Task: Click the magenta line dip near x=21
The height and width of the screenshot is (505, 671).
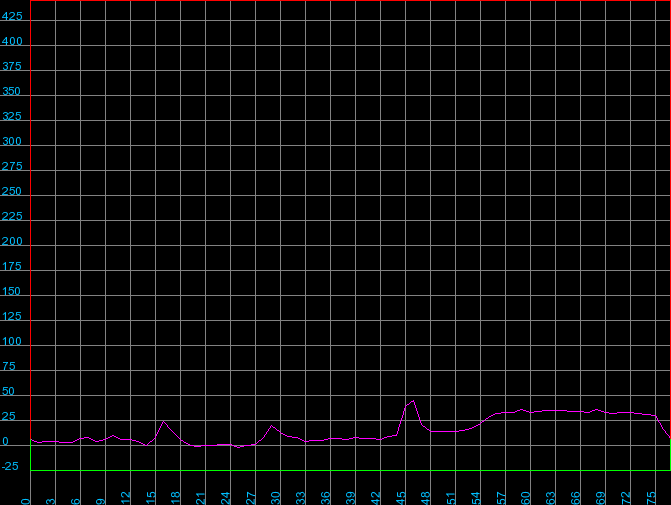Action: (200, 446)
